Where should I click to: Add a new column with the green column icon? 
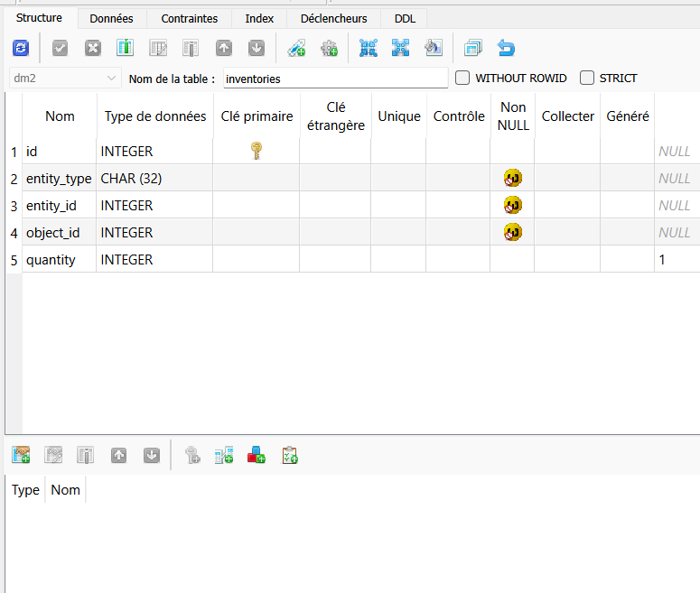click(x=126, y=48)
